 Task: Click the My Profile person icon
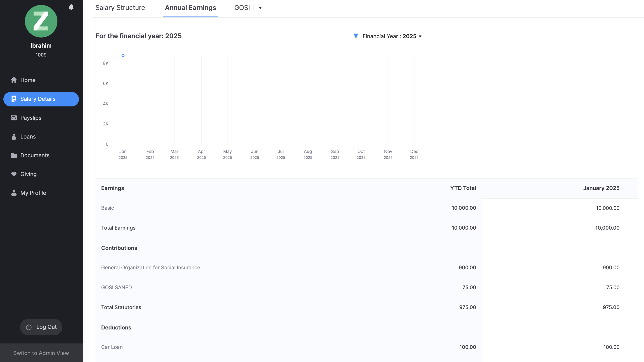click(14, 193)
